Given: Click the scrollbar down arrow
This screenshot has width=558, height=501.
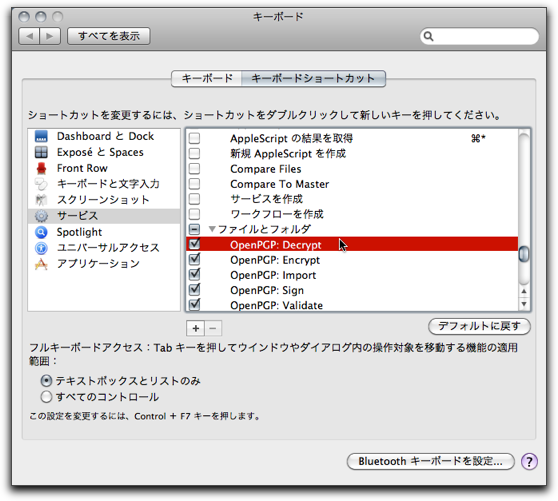Looking at the screenshot, I should 524,304.
